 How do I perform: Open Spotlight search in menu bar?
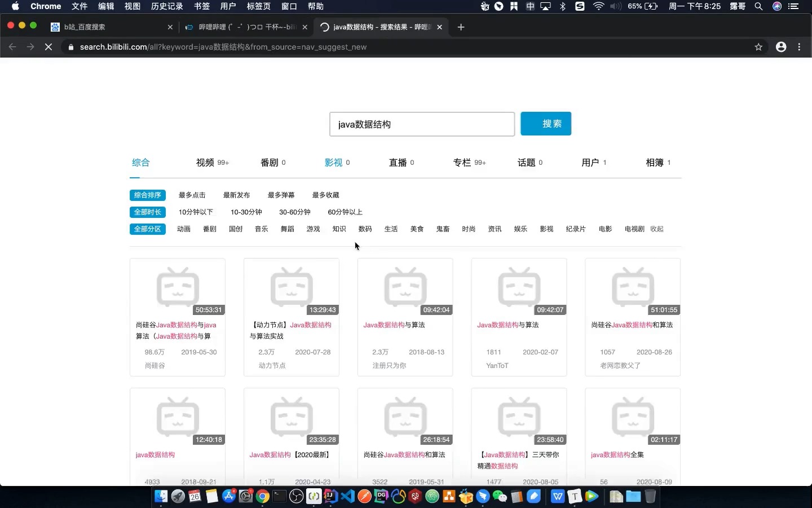point(758,6)
